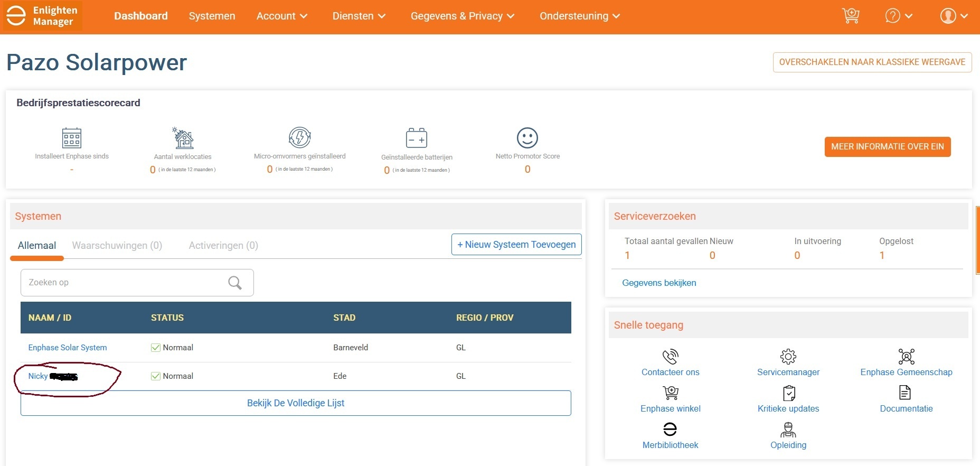Screen dimensions: 980x466
Task: Open the user profile avatar menu
Action: pos(954,16)
